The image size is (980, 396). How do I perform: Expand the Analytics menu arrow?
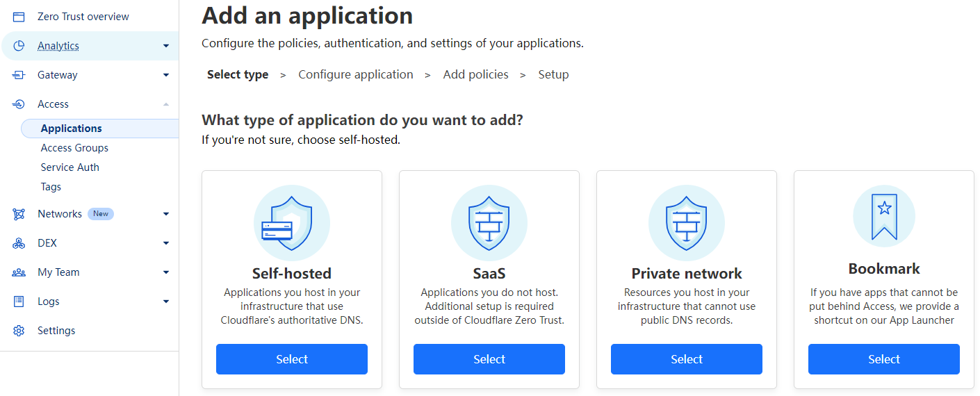[x=166, y=46]
